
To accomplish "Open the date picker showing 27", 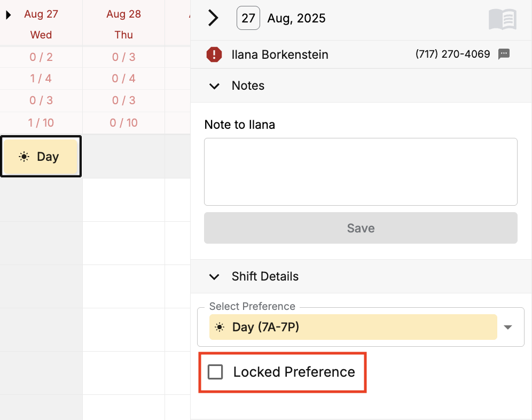I will click(248, 18).
